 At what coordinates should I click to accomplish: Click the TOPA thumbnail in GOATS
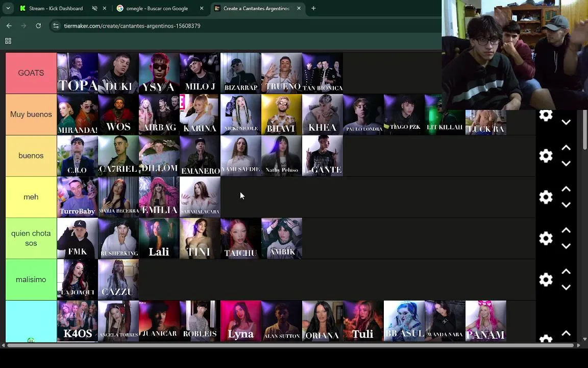point(77,73)
